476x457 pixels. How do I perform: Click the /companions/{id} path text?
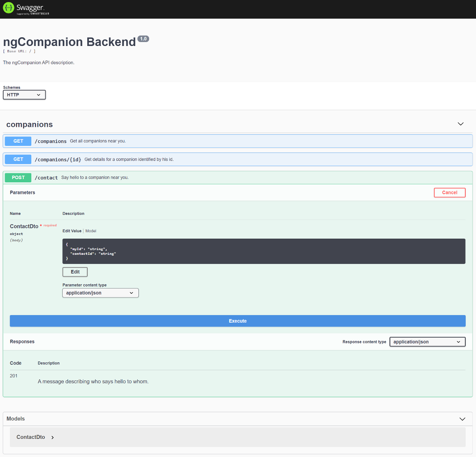click(x=58, y=159)
